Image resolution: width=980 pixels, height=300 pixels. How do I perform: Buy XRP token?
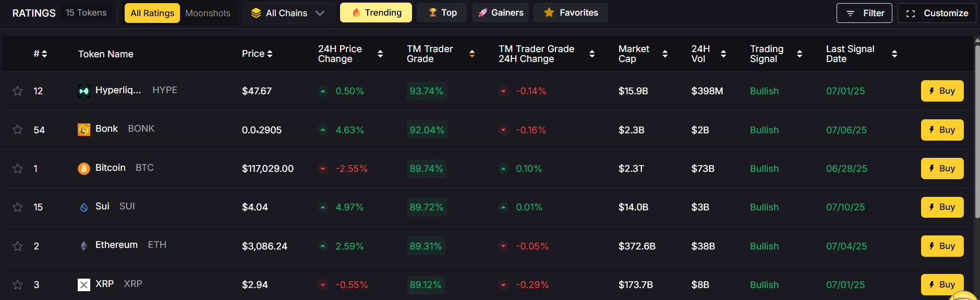pos(942,284)
